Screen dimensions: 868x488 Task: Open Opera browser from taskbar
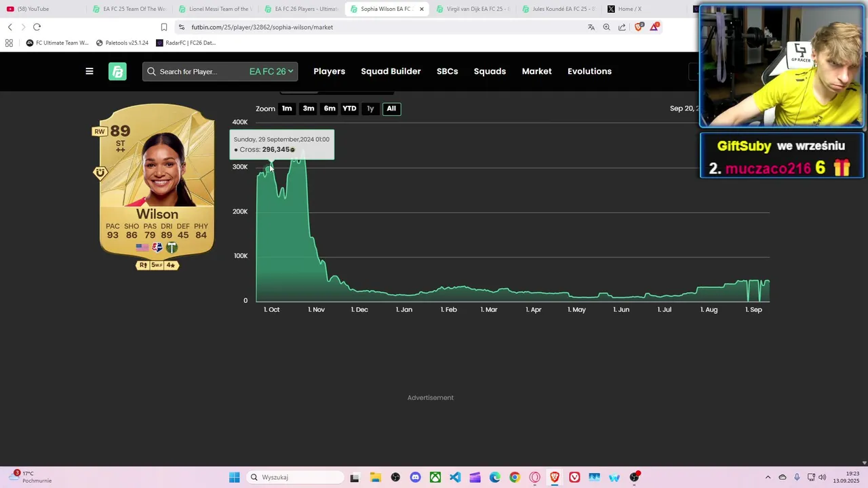pyautogui.click(x=535, y=477)
